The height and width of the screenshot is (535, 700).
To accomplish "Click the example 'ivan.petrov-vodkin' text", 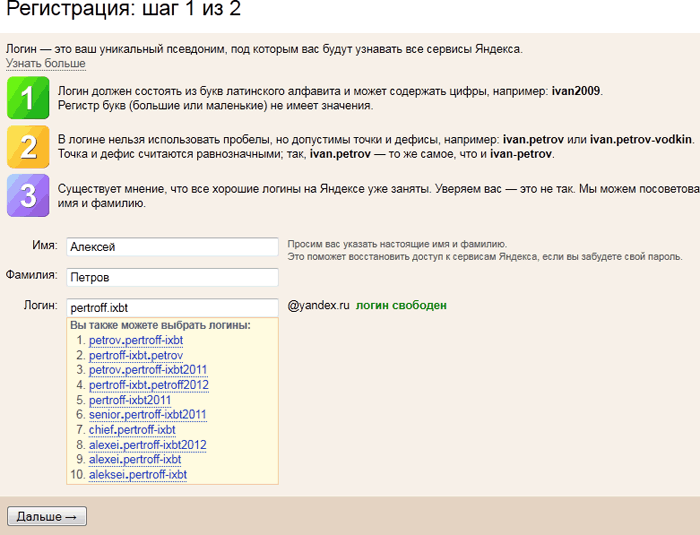I will click(x=641, y=139).
